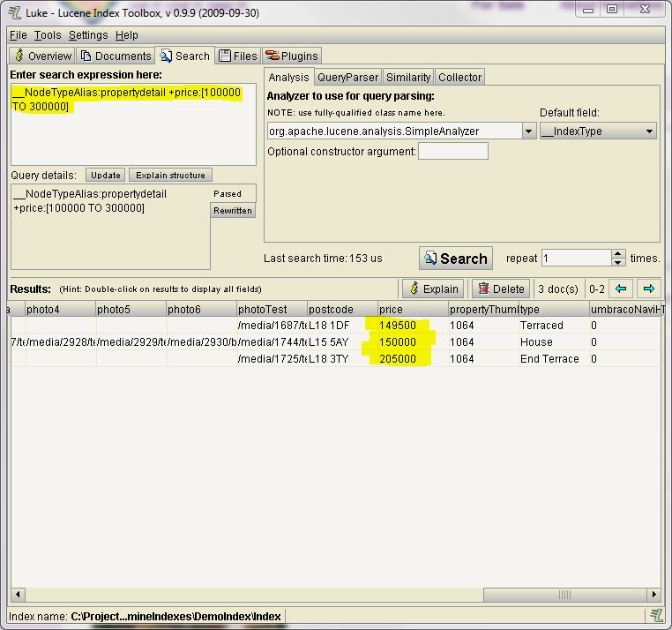The height and width of the screenshot is (630, 672).
Task: Switch to the Documents tab
Action: (116, 56)
